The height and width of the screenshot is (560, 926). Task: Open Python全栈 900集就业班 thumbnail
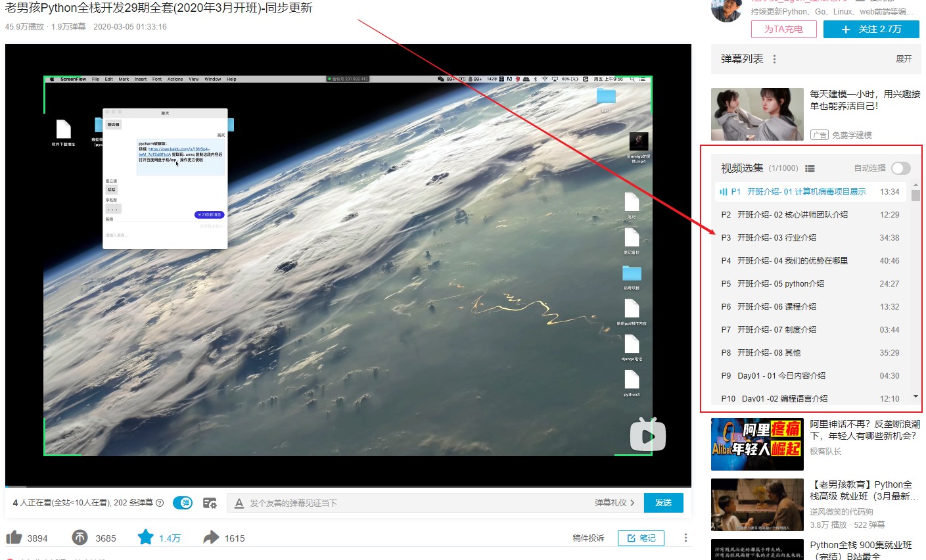tap(757, 549)
